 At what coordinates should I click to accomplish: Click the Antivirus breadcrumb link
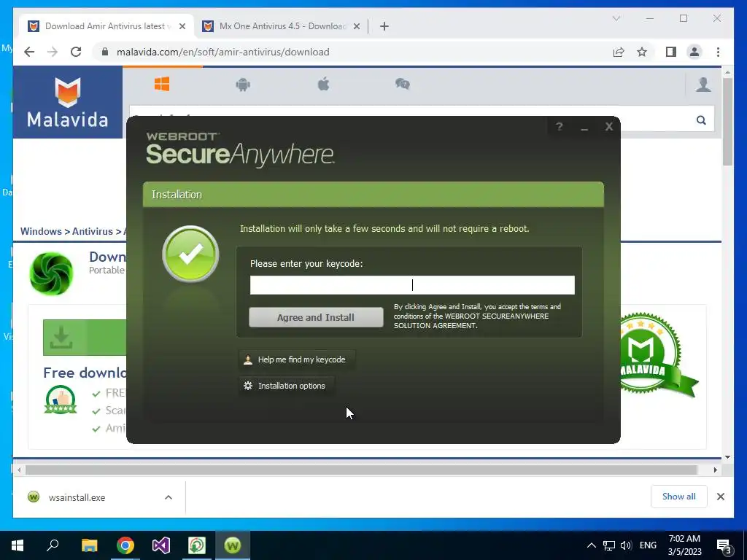pos(93,231)
